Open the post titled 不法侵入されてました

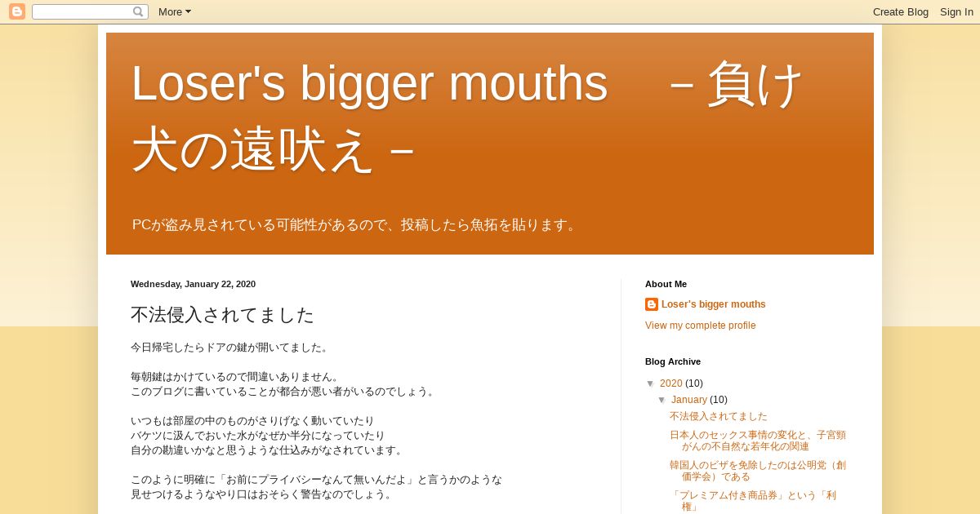(x=222, y=314)
